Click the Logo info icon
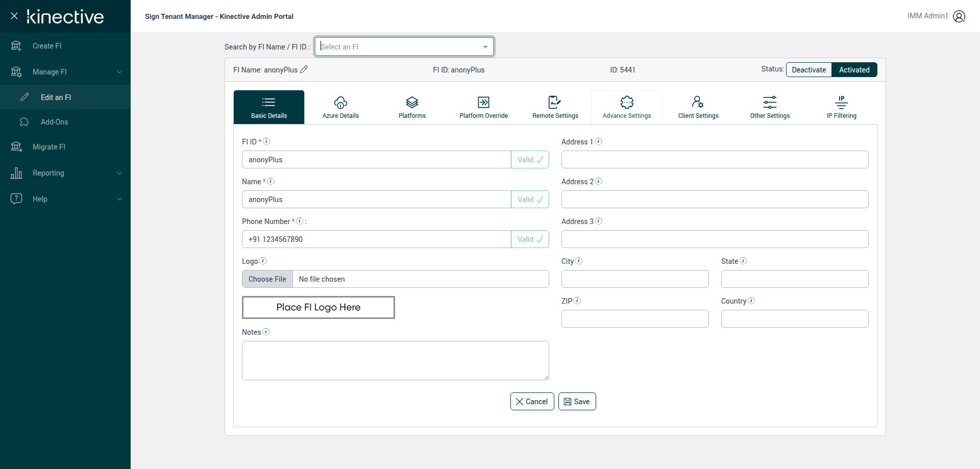This screenshot has width=980, height=469. click(x=263, y=261)
